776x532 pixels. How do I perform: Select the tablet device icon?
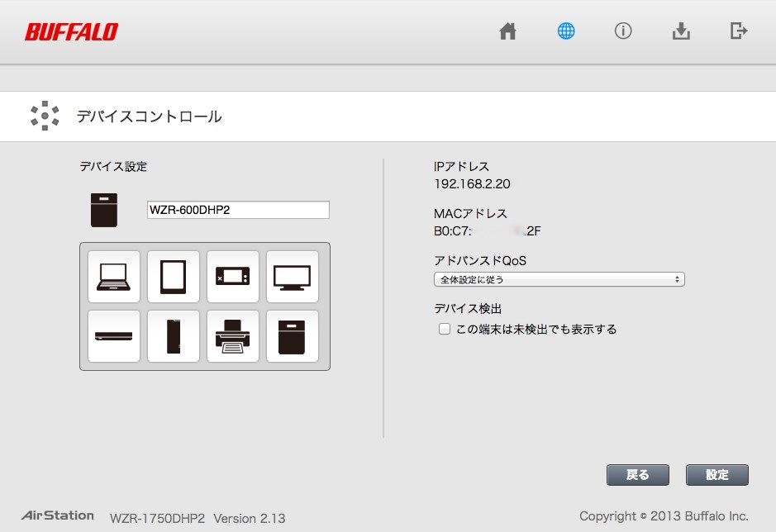[x=174, y=277]
